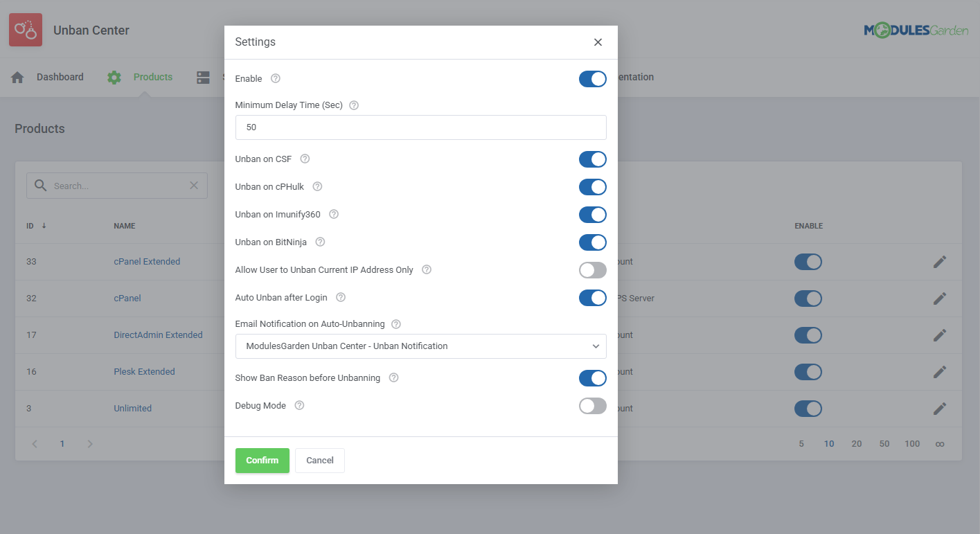Click the Products gear icon
The image size is (980, 534).
point(114,78)
